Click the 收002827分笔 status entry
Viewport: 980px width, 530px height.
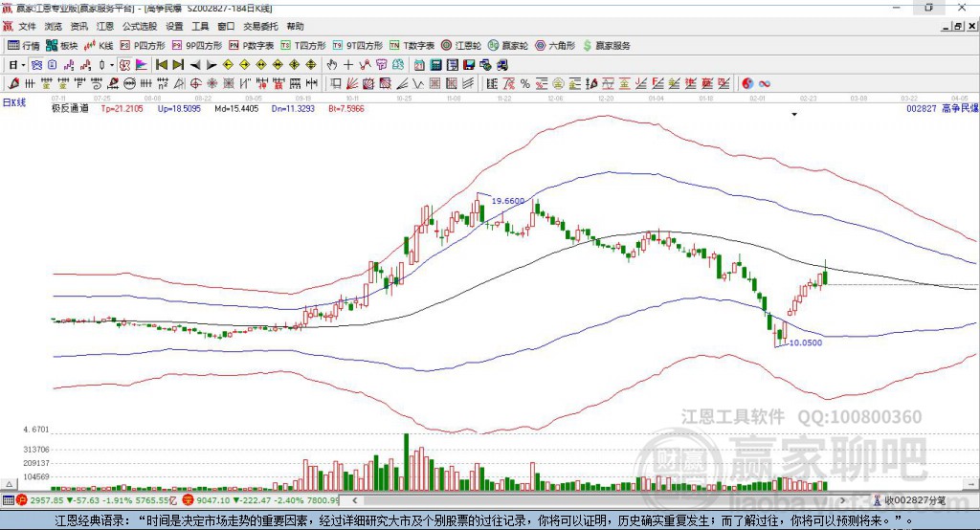pyautogui.click(x=910, y=500)
